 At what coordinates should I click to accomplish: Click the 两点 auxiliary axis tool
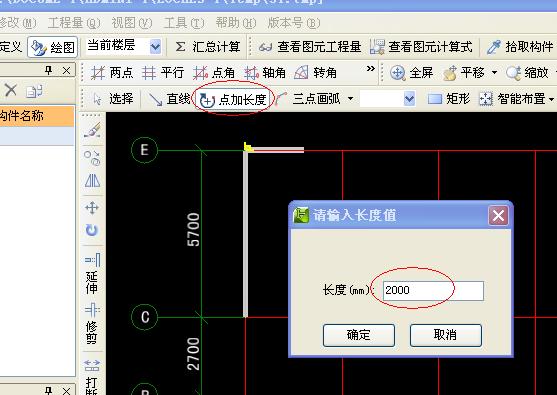tap(112, 73)
